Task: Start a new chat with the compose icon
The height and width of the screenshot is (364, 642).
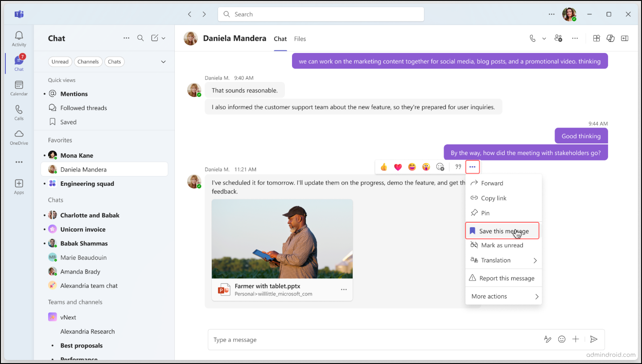Action: [x=155, y=38]
